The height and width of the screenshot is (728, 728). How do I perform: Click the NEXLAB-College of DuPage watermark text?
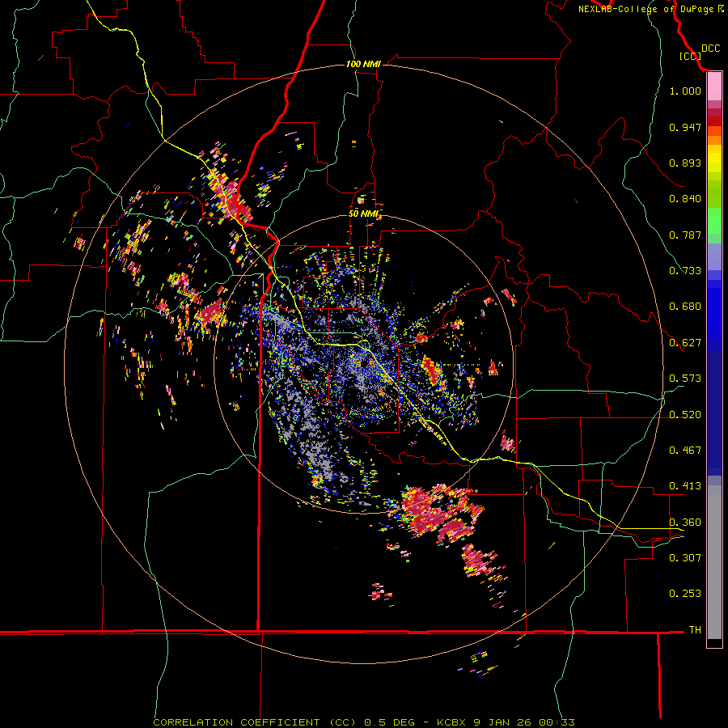651,9
